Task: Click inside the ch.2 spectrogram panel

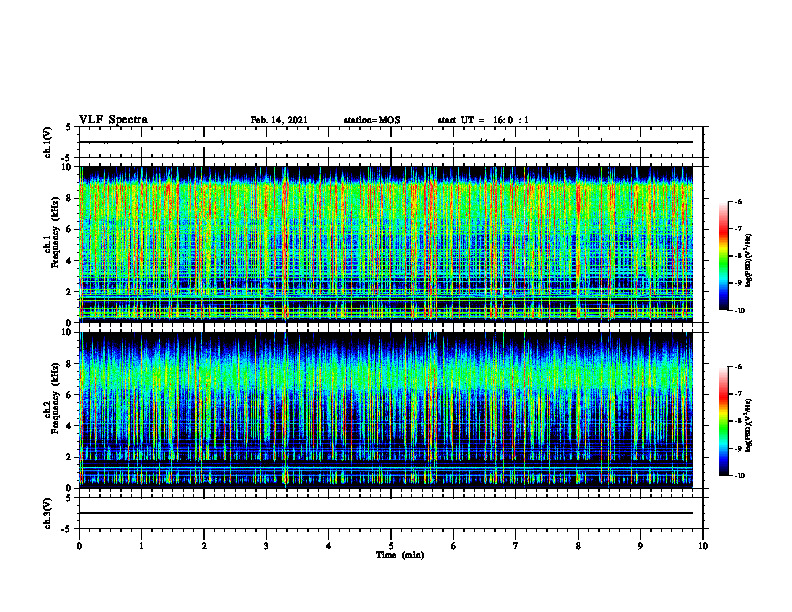Action: point(391,410)
